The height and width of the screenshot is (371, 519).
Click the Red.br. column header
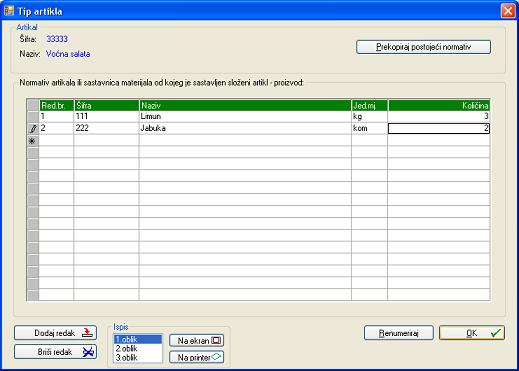56,106
